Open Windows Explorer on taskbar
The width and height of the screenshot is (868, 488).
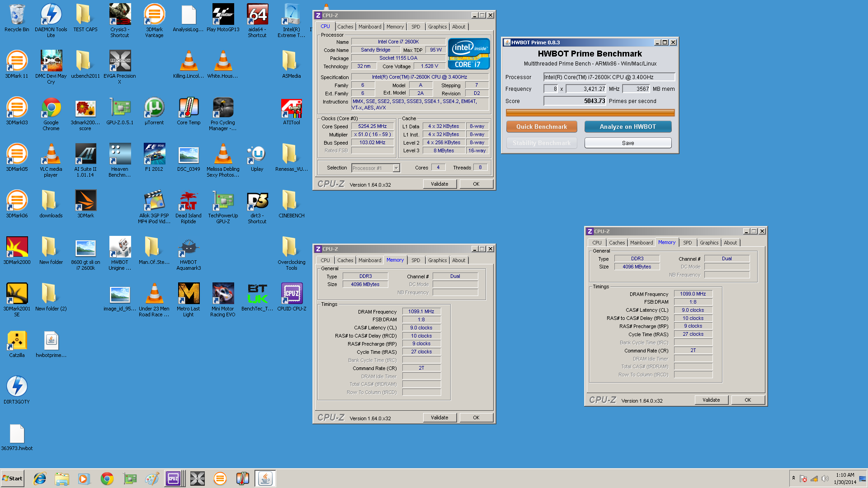62,479
